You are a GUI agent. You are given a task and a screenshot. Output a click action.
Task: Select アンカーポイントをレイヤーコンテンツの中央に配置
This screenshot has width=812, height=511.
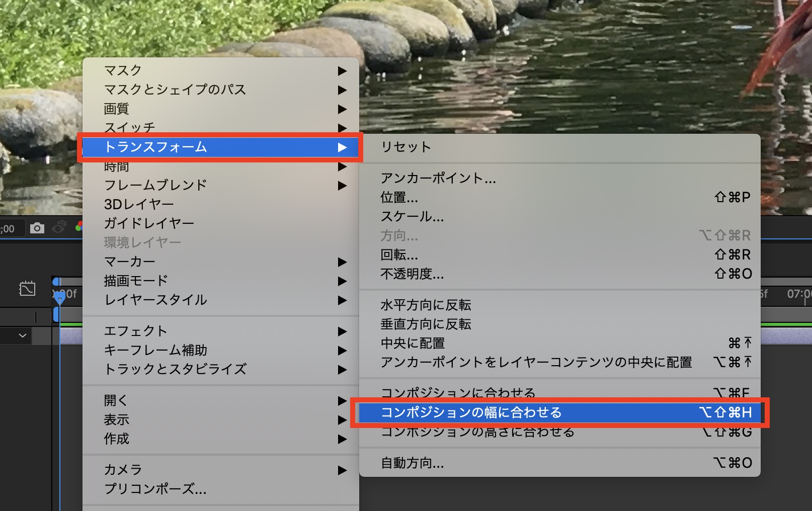click(560, 362)
